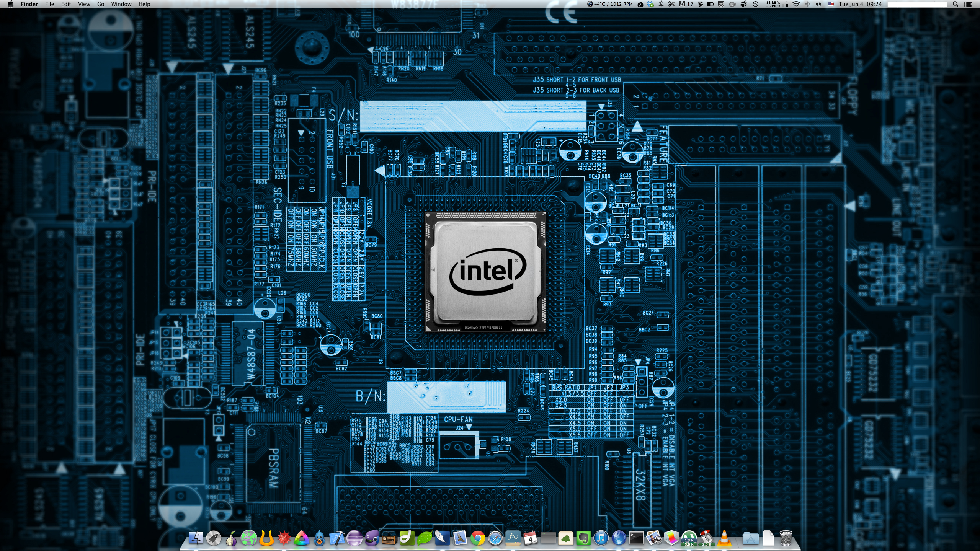Open iTunes music note icon
This screenshot has height=551, width=980.
click(601, 538)
